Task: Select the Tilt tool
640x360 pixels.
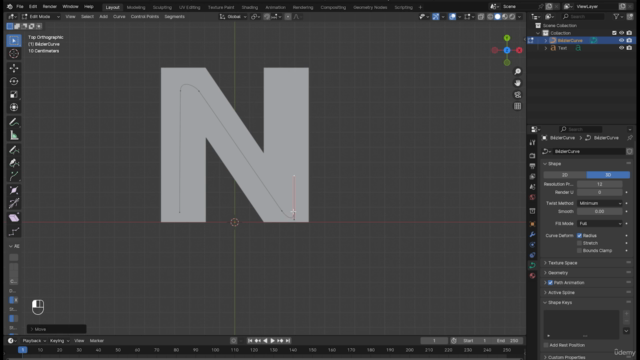Action: tap(14, 204)
